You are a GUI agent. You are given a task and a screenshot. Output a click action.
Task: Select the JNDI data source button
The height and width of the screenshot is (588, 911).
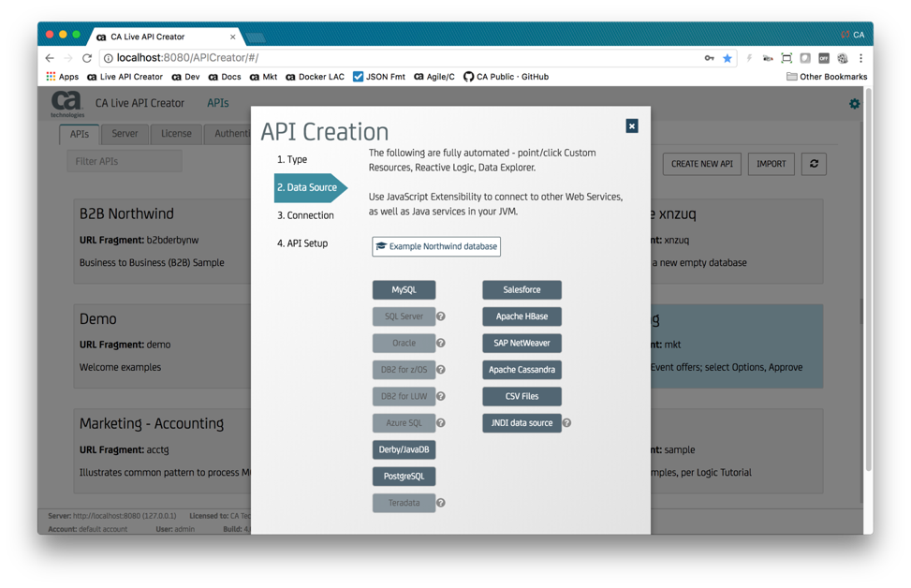click(x=522, y=423)
